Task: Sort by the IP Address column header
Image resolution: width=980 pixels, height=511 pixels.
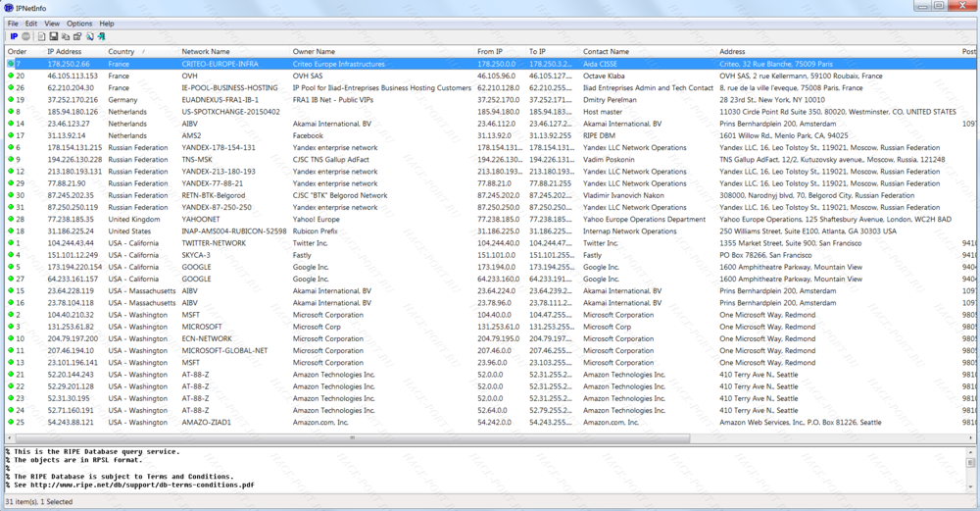Action: [73, 51]
